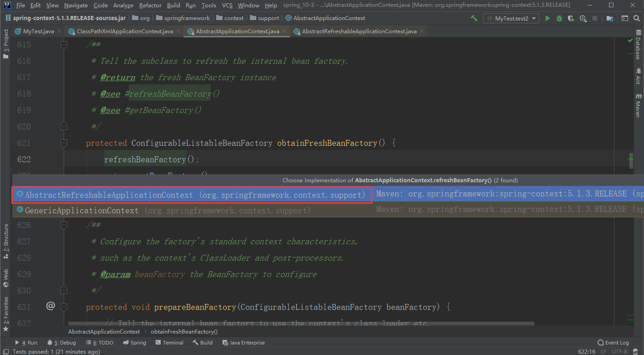Run with profiler using the clock icon
The image size is (644, 355).
[x=583, y=18]
